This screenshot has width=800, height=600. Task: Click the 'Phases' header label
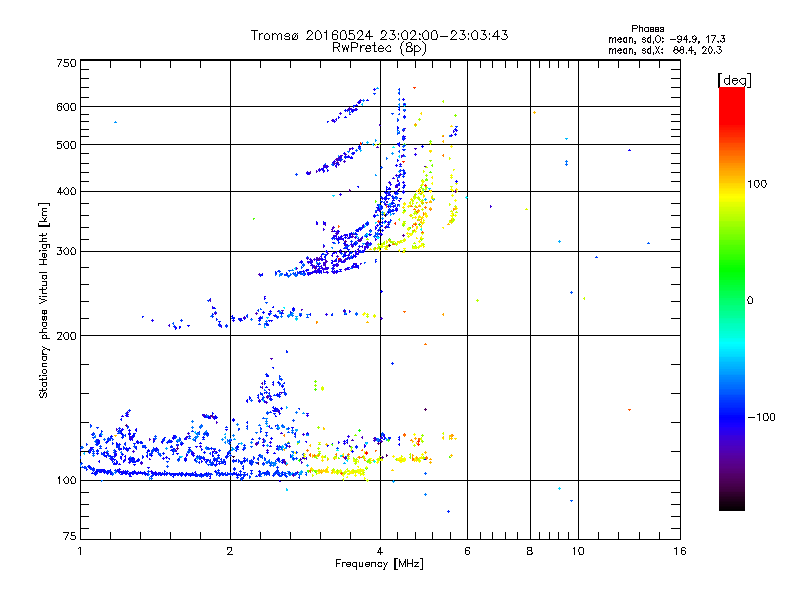click(647, 29)
